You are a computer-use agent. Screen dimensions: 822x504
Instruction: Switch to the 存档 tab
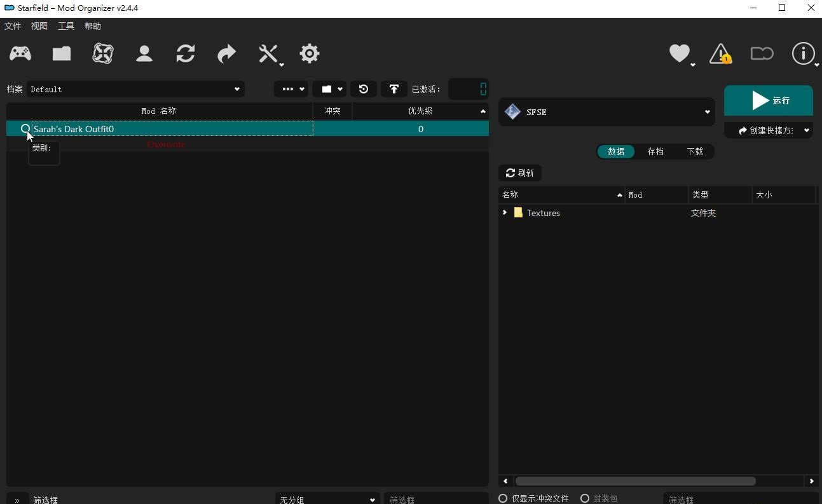pos(655,151)
